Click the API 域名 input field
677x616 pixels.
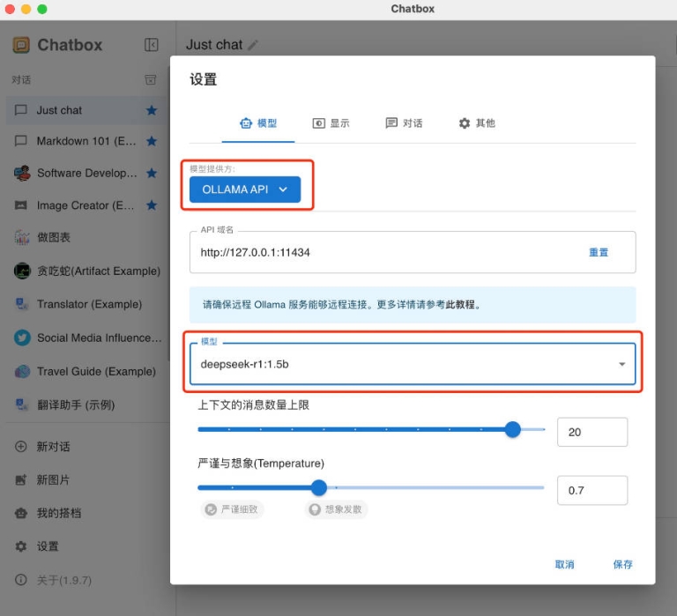pos(379,252)
